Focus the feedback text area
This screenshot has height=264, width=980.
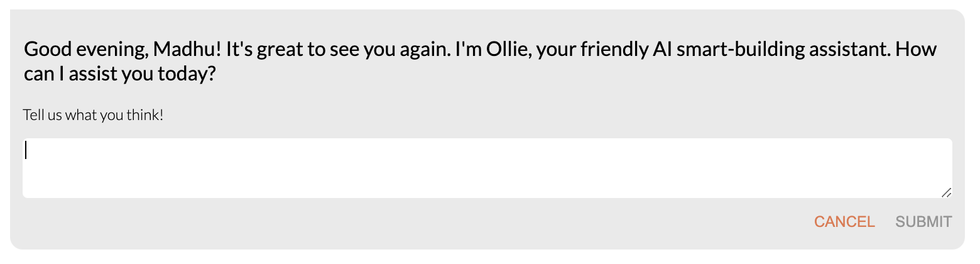click(487, 168)
